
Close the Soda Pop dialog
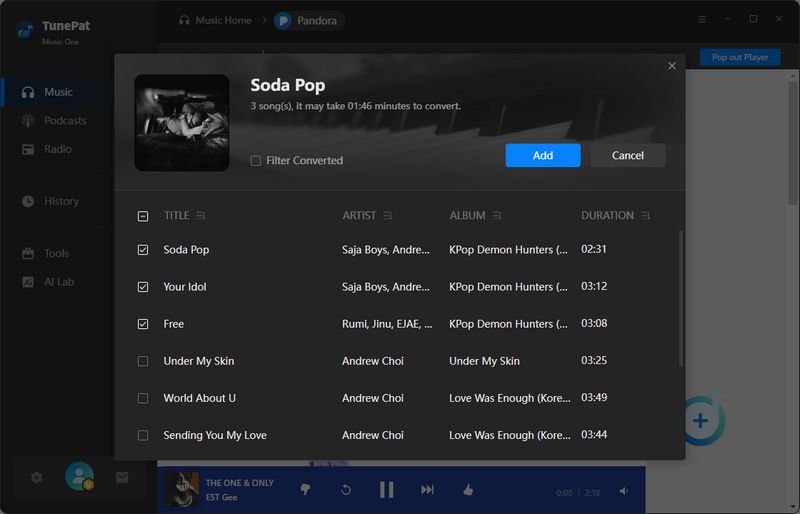coord(672,66)
